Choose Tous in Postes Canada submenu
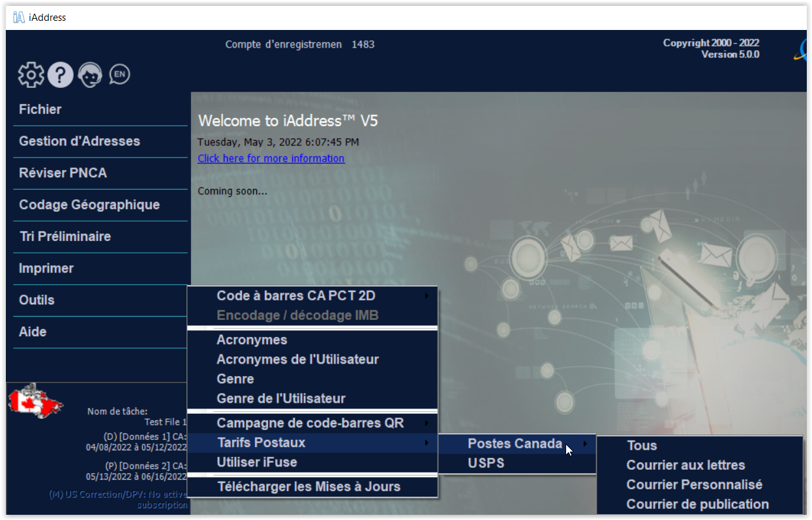This screenshot has height=520, width=812. click(700, 446)
